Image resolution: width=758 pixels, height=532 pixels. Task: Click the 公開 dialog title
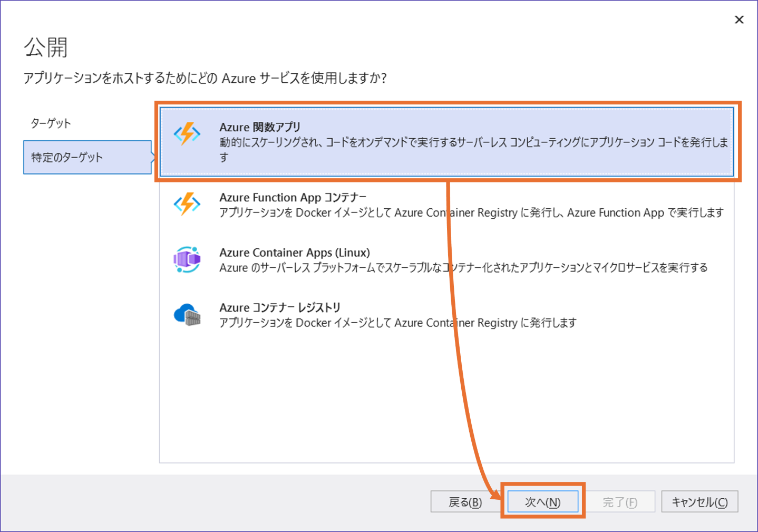(46, 47)
